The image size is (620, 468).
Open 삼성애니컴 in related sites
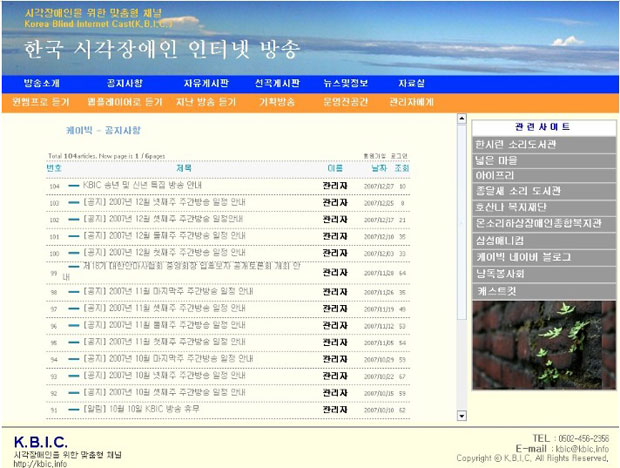[501, 240]
